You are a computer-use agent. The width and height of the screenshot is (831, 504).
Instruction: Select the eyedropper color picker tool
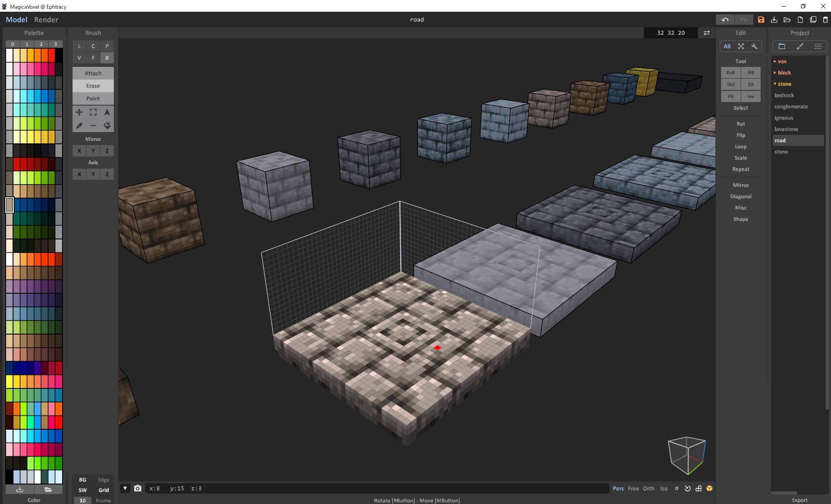pyautogui.click(x=79, y=126)
